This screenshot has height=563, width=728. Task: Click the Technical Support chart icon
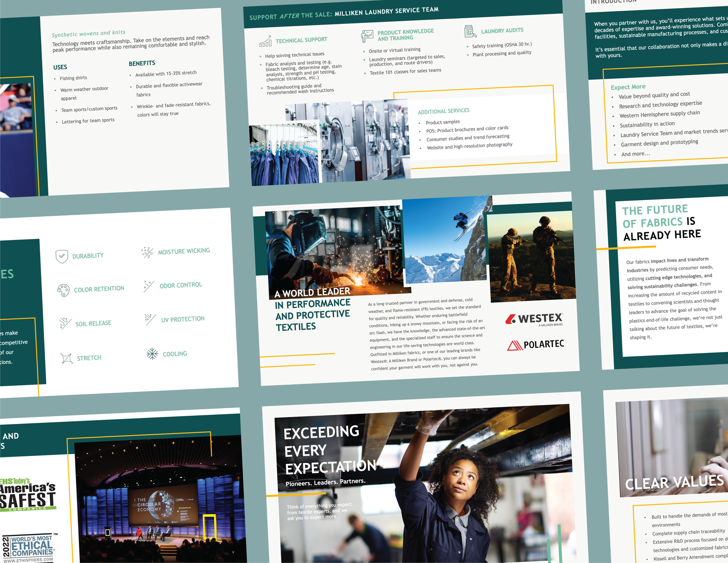(x=265, y=42)
